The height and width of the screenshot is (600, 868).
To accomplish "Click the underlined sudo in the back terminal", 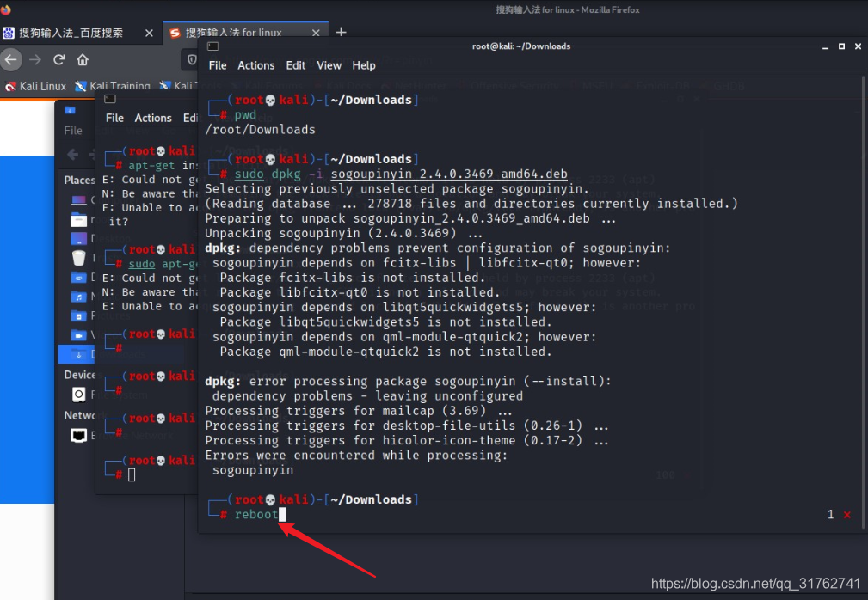I will 142,264.
